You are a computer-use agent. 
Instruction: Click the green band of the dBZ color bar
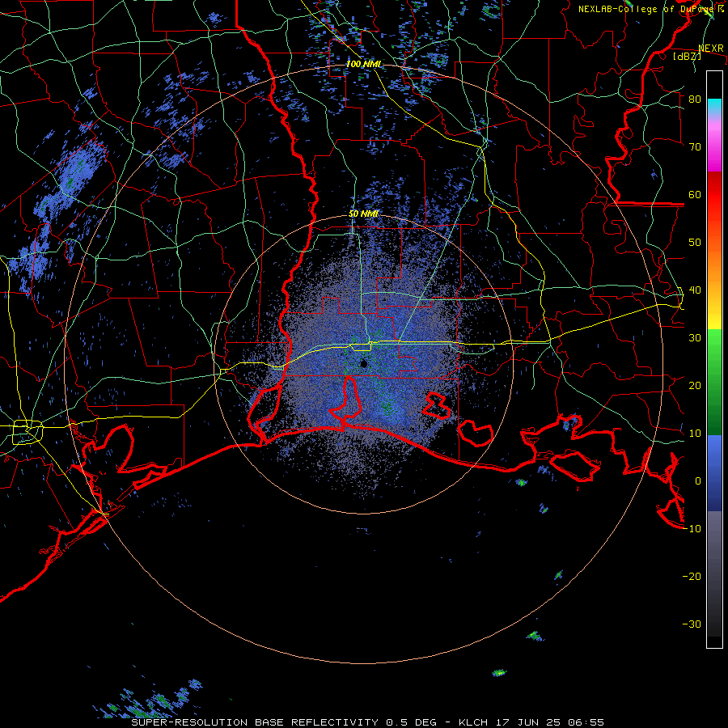coord(714,382)
